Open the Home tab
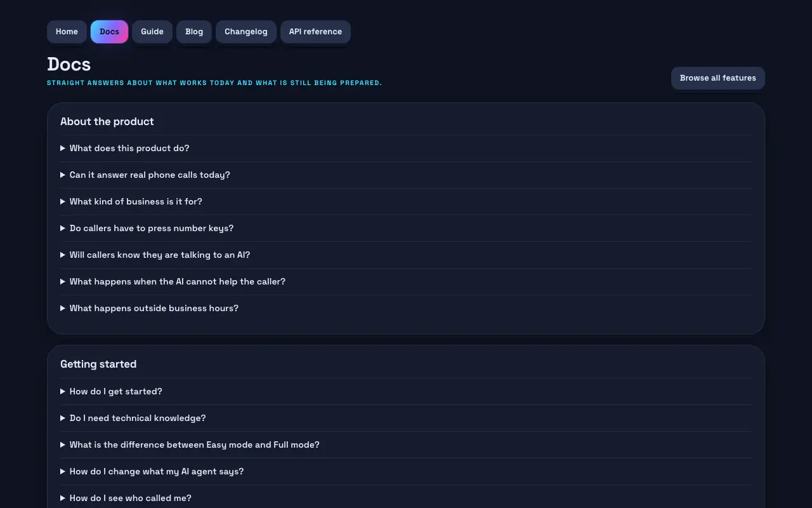 pos(67,32)
